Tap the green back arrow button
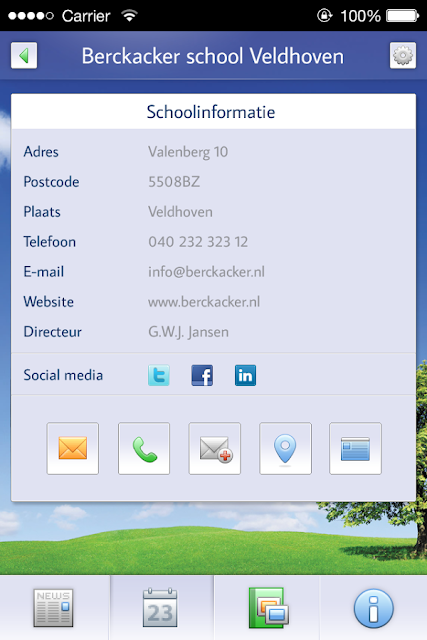427x640 pixels. pyautogui.click(x=24, y=56)
